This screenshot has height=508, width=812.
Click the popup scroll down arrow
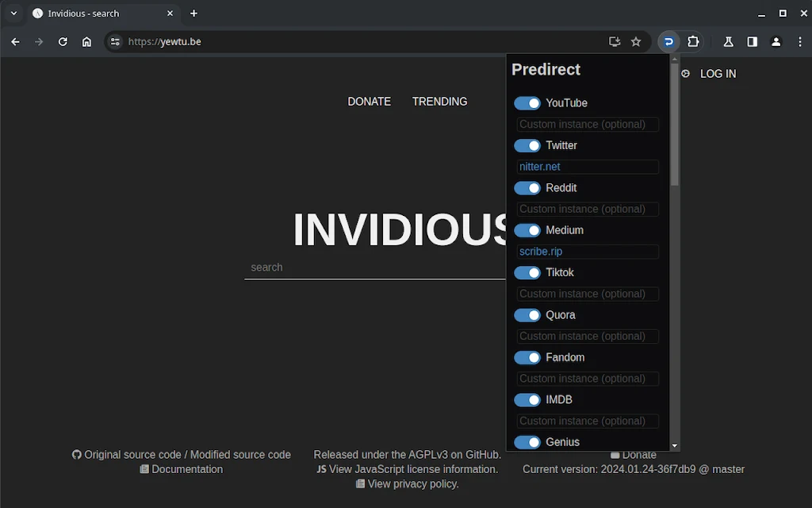tap(674, 446)
